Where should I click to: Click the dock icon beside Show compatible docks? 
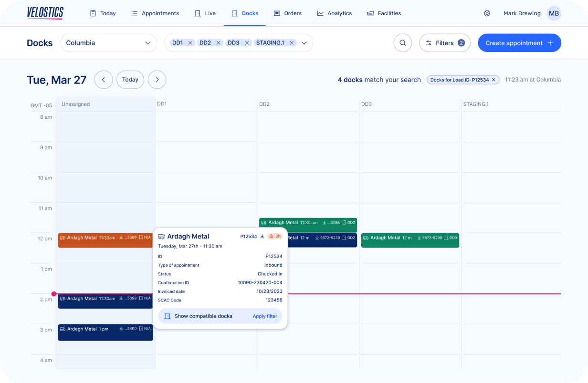tap(167, 316)
